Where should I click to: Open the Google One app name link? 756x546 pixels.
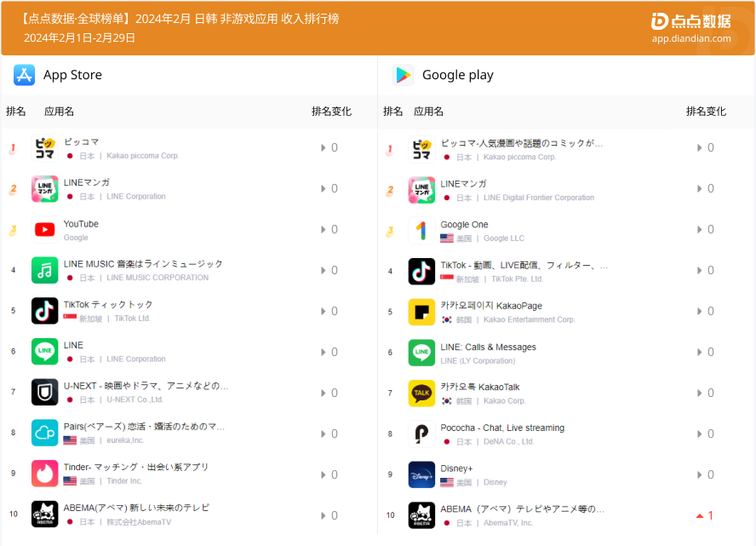pos(464,225)
